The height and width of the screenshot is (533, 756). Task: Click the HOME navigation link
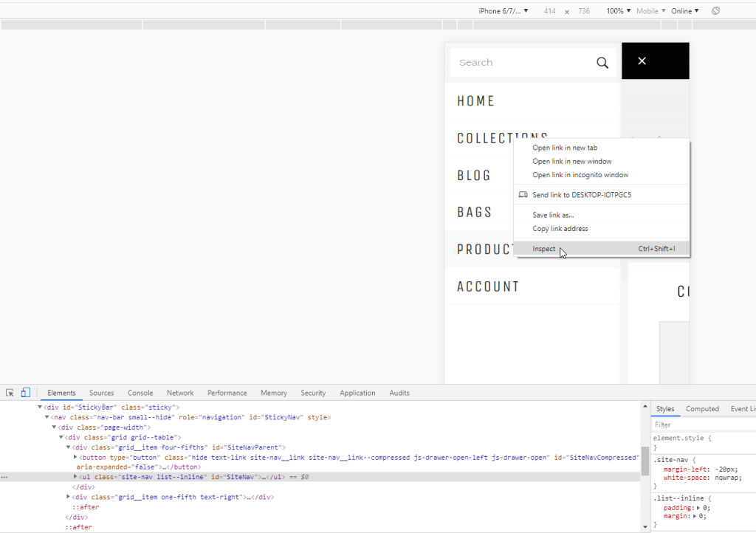pos(474,100)
